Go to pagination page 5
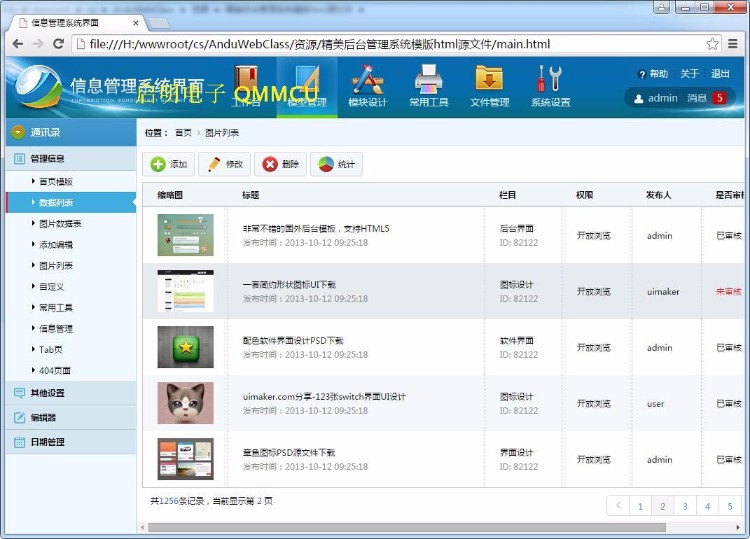 (x=730, y=506)
